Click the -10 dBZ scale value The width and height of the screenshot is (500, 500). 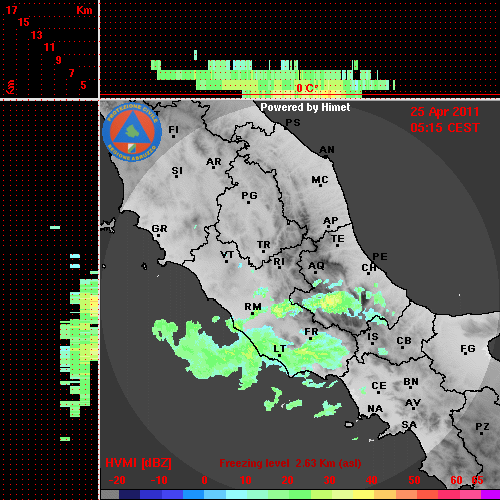(159, 480)
